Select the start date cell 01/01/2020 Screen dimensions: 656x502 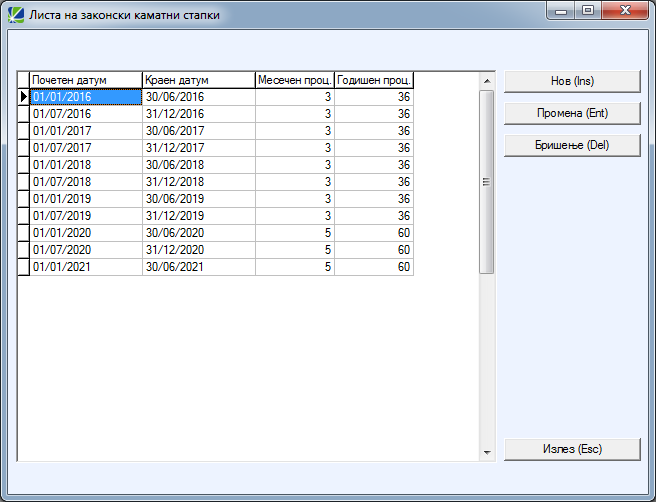(x=86, y=233)
